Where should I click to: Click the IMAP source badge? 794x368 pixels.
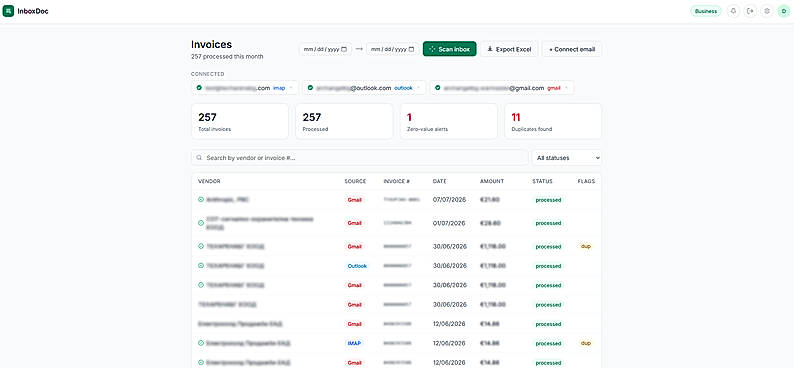tap(354, 343)
